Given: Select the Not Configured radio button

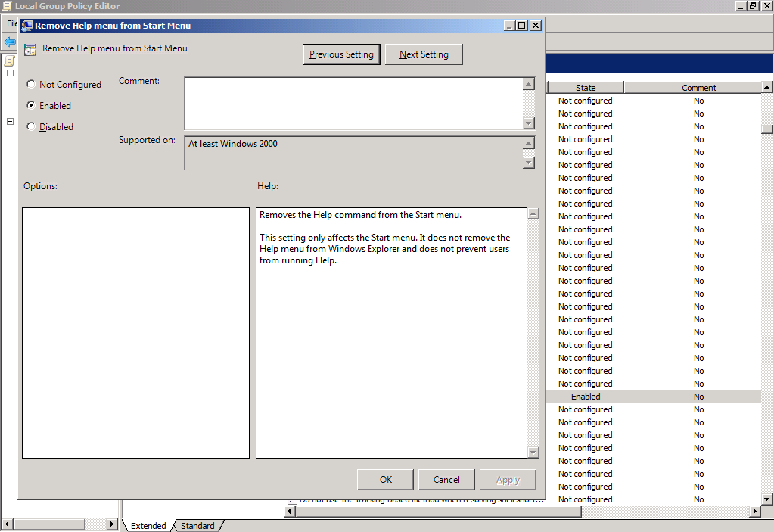Looking at the screenshot, I should [31, 85].
